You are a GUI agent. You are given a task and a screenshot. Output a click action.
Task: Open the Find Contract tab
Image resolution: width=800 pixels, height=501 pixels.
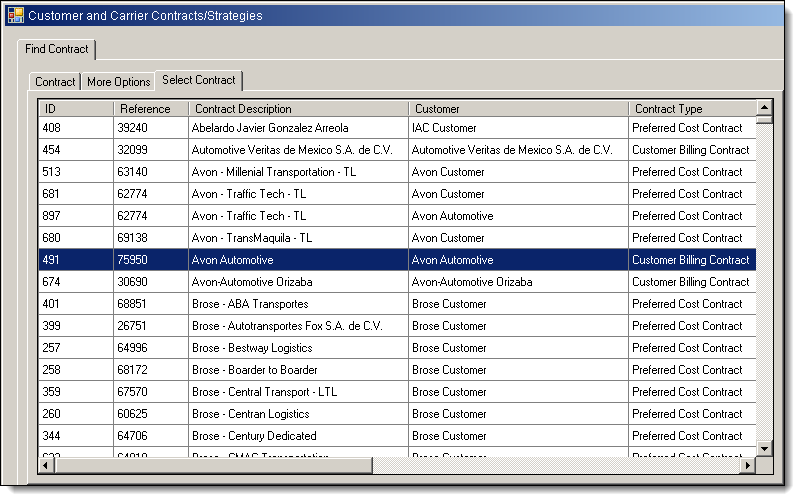(57, 49)
